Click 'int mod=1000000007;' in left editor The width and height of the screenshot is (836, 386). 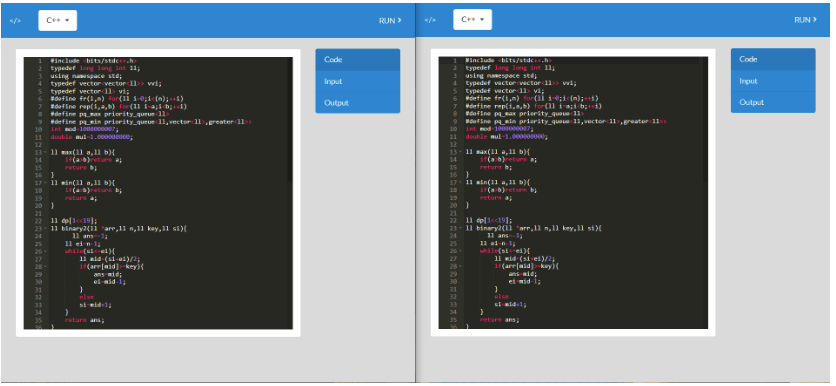[x=84, y=129]
